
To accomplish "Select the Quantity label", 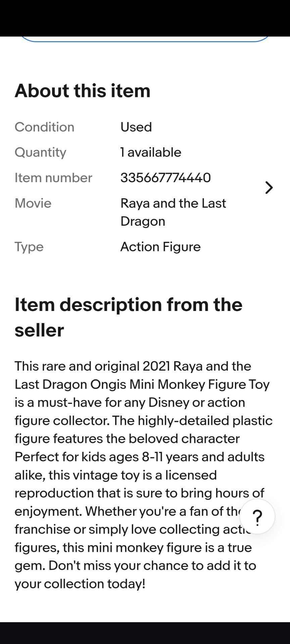I will (40, 153).
